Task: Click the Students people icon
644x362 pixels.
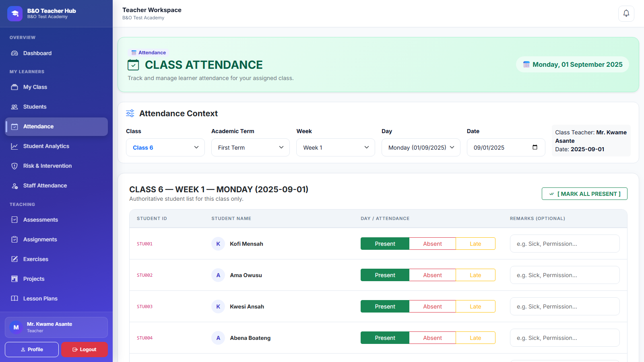Action: [14, 107]
